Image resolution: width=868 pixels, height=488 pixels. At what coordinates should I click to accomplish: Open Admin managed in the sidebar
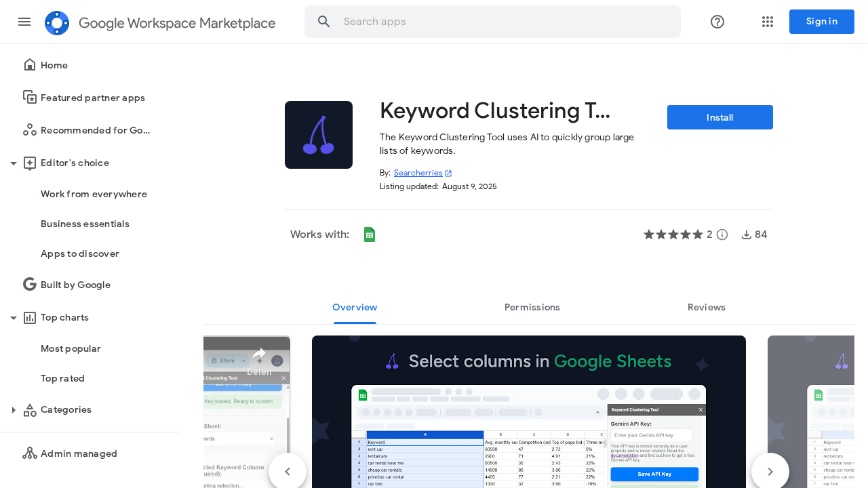[79, 453]
